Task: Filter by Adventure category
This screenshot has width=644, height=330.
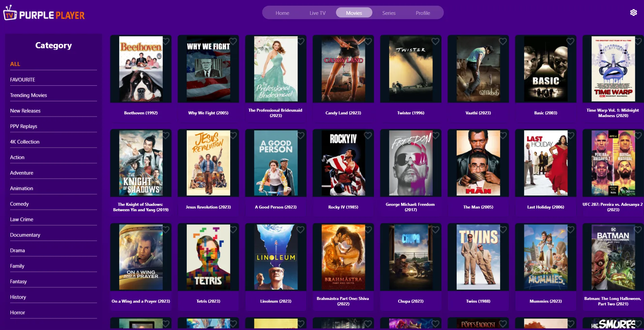Action: tap(54, 173)
